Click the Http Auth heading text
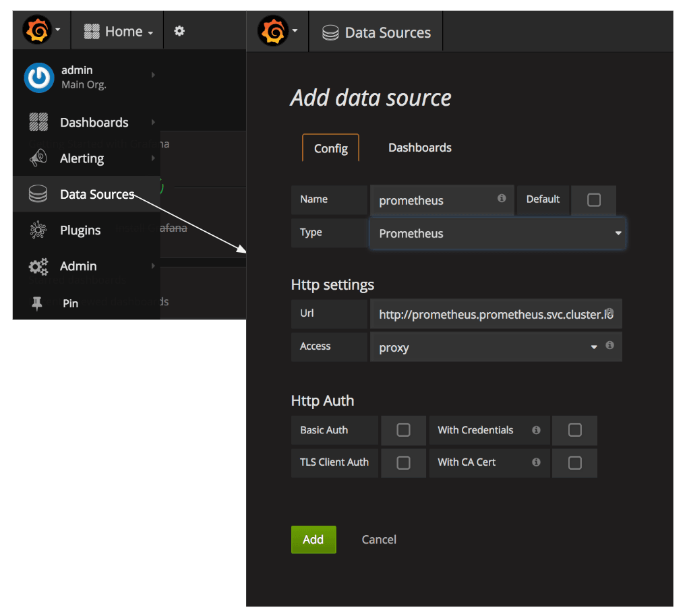This screenshot has width=685, height=616. tap(322, 400)
